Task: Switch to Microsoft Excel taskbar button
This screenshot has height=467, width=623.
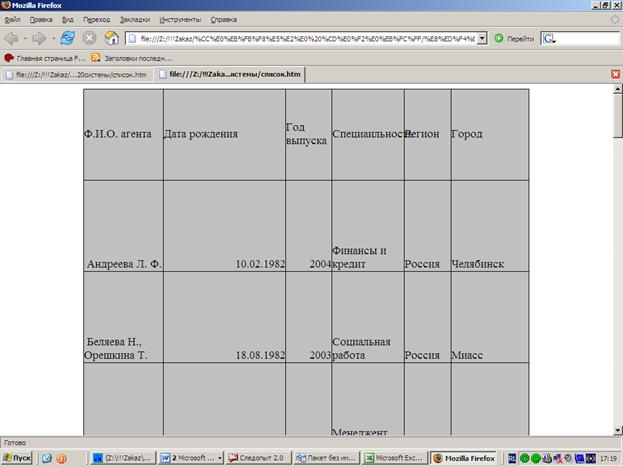Action: click(395, 458)
